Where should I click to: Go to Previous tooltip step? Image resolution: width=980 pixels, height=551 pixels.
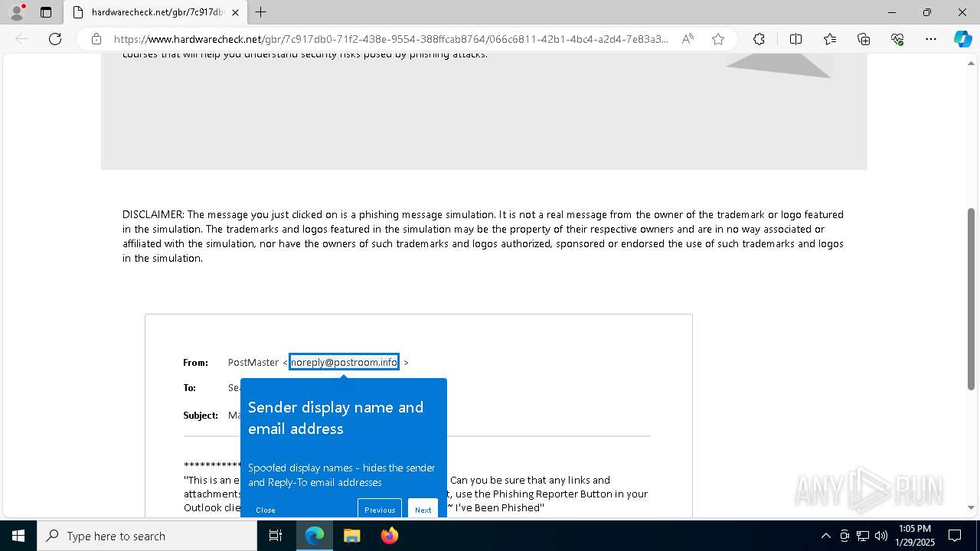(x=380, y=509)
